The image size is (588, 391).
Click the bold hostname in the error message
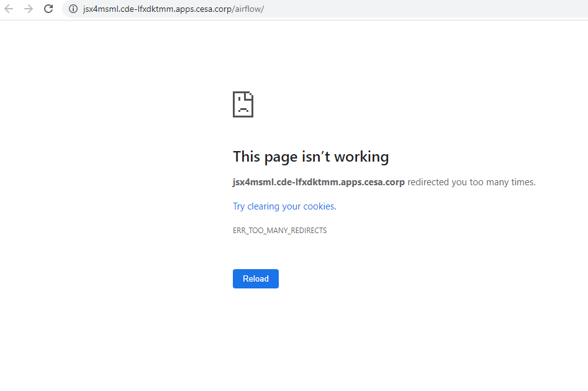(319, 182)
